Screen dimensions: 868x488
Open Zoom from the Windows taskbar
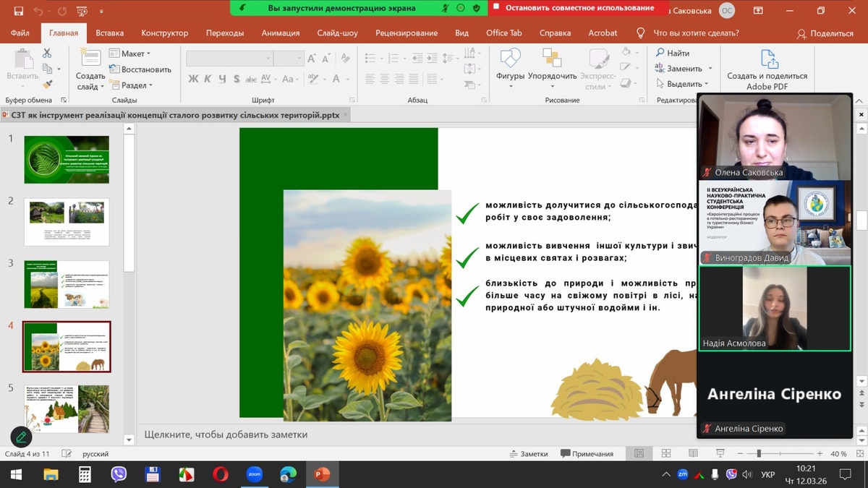[x=254, y=474]
